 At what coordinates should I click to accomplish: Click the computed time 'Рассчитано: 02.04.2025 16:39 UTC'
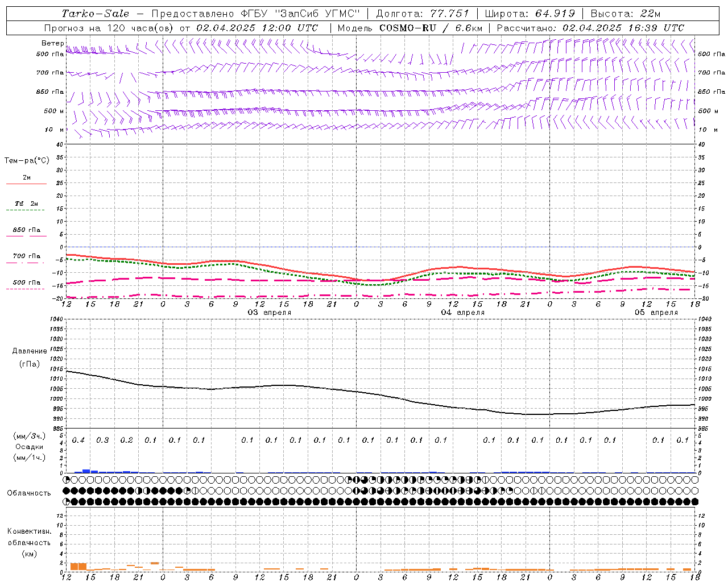[590, 28]
